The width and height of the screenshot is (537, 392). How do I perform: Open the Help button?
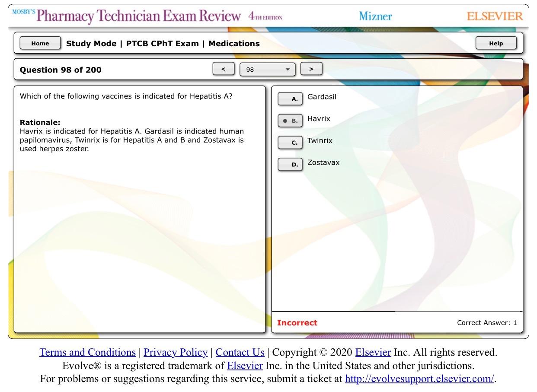click(x=496, y=43)
